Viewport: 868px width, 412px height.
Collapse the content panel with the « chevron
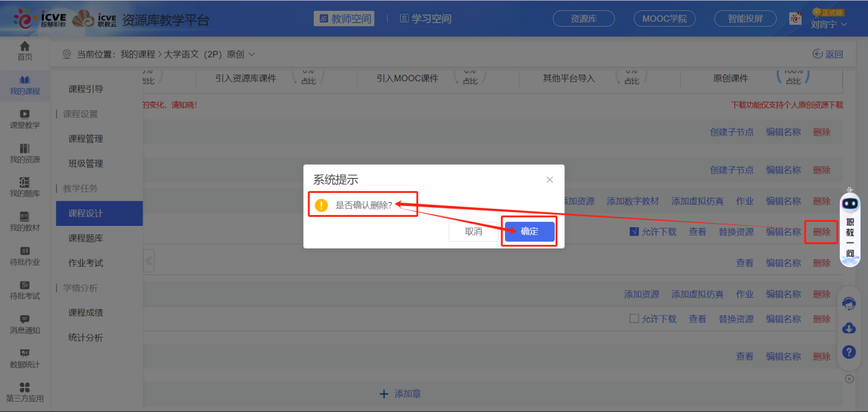[149, 261]
